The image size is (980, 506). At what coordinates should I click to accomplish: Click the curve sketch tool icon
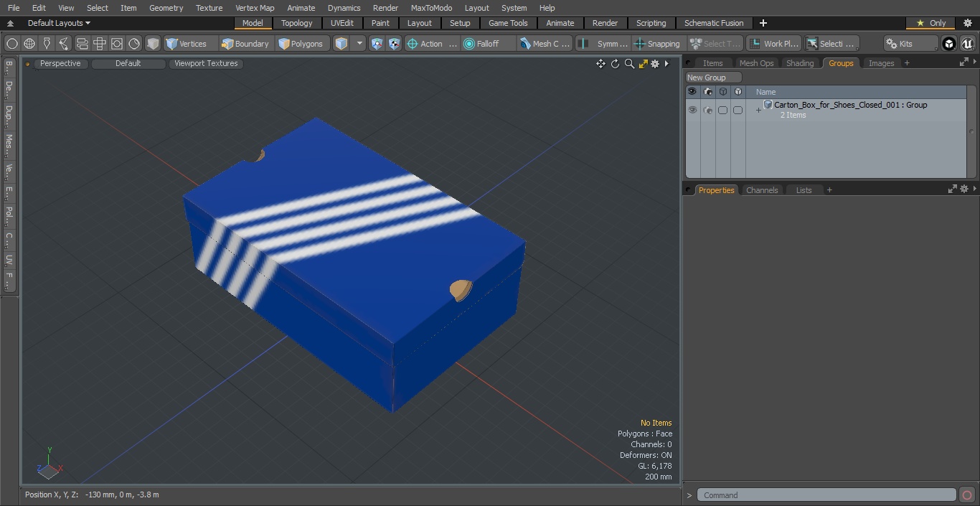64,44
